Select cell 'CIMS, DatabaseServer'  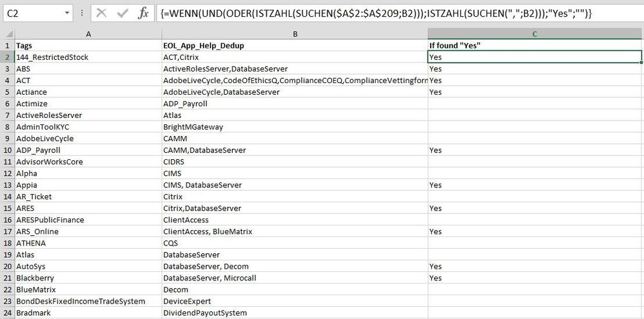[295, 185]
